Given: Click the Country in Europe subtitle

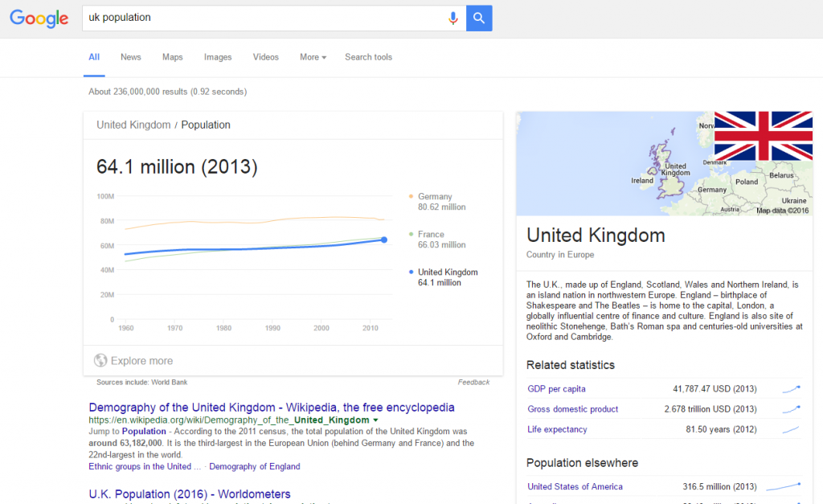Looking at the screenshot, I should (x=560, y=255).
